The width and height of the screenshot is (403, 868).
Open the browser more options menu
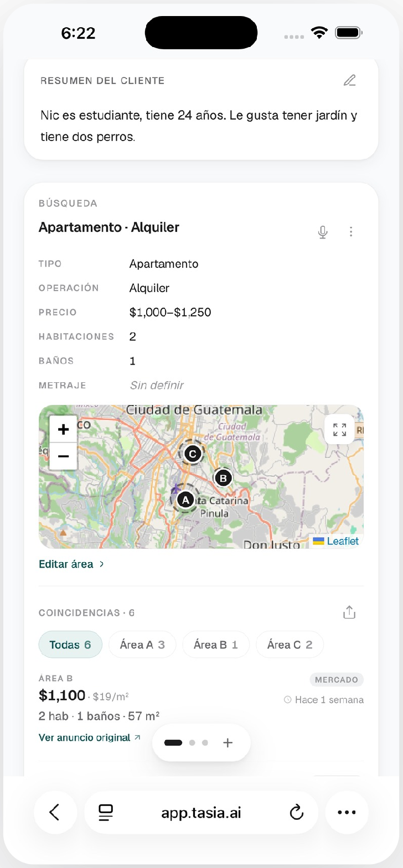tap(347, 812)
